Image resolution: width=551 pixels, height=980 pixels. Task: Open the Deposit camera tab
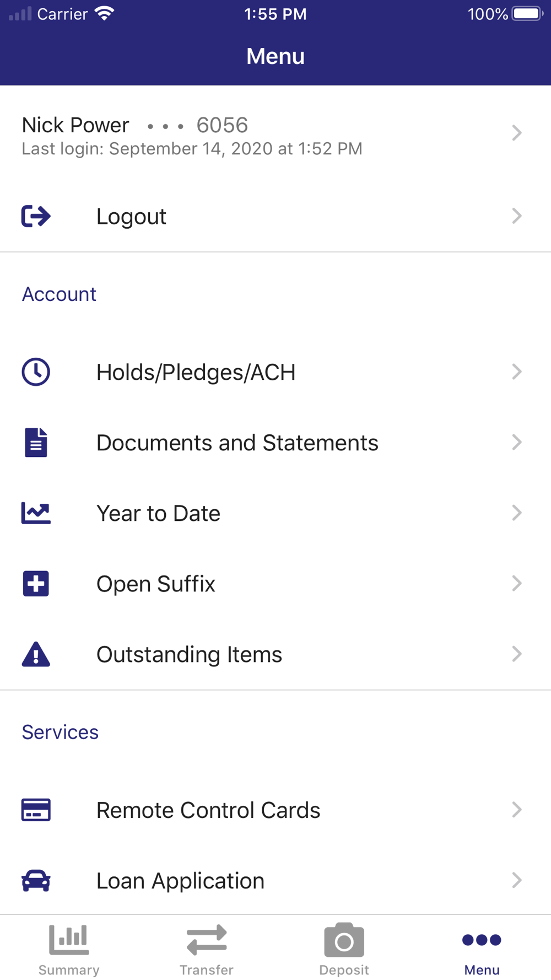344,949
